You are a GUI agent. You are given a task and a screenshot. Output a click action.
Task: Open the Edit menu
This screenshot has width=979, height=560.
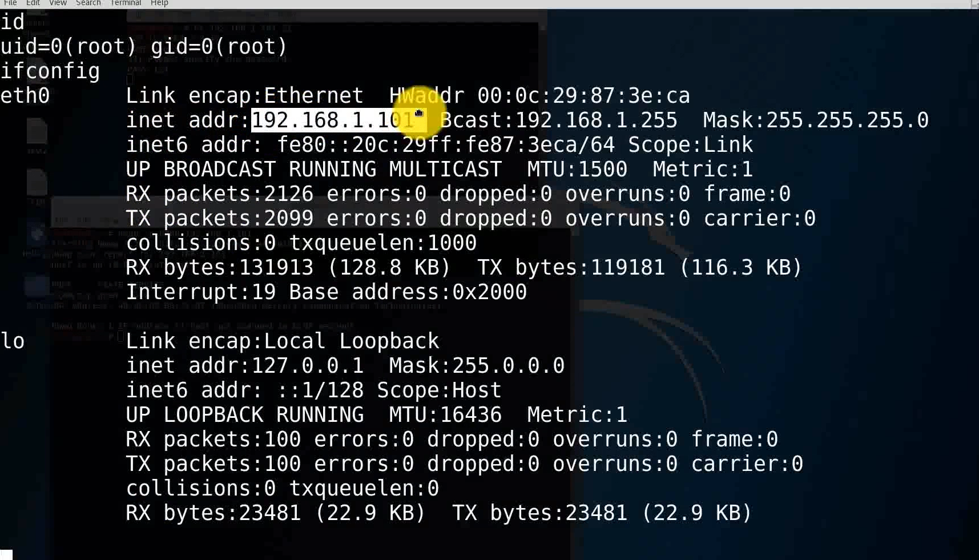click(x=33, y=3)
